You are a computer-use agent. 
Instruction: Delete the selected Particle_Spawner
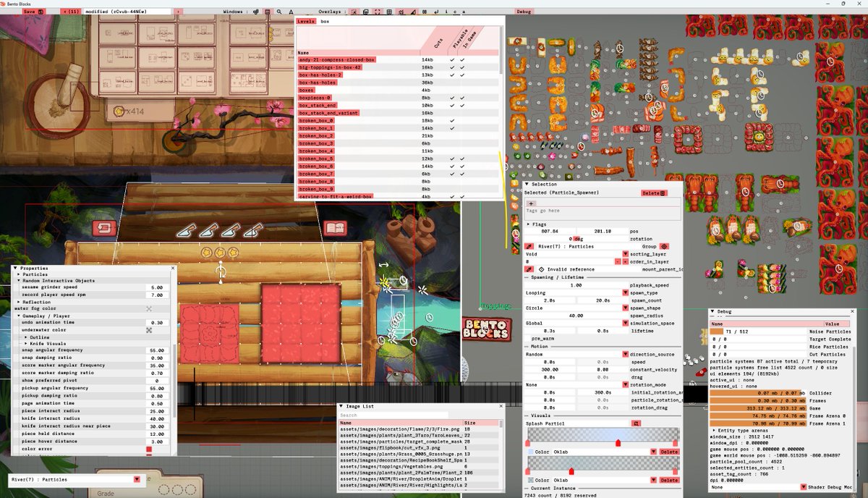pos(654,193)
